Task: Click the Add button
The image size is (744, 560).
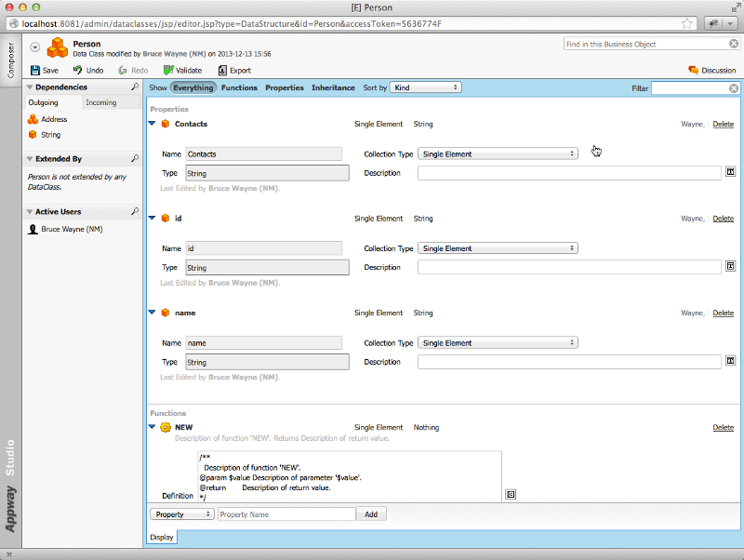Action: [371, 514]
